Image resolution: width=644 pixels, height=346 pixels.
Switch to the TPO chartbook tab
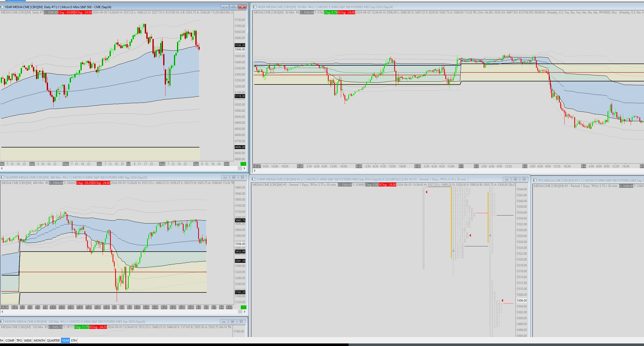click(x=19, y=340)
